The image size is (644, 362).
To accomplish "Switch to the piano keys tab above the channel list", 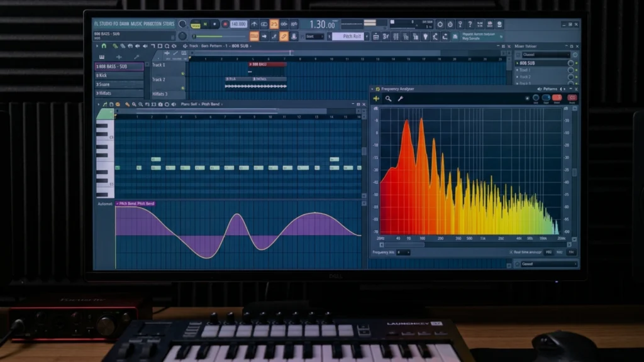I will tap(102, 57).
